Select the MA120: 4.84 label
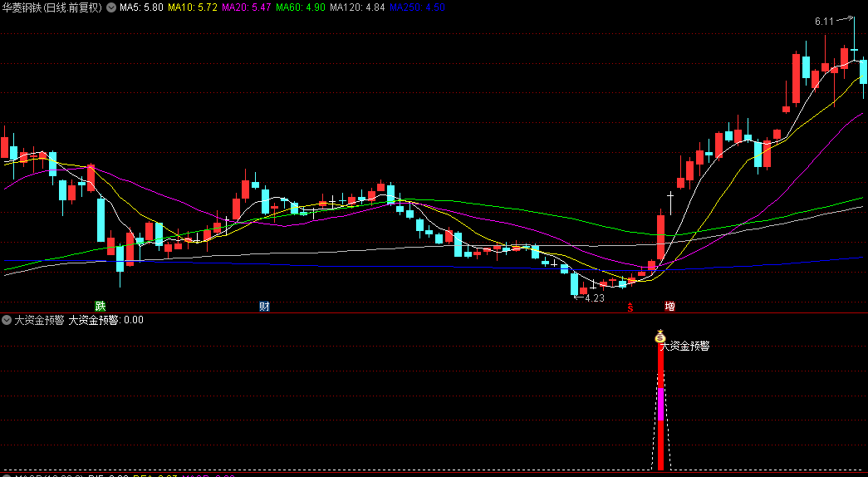The image size is (868, 477). 357,7
